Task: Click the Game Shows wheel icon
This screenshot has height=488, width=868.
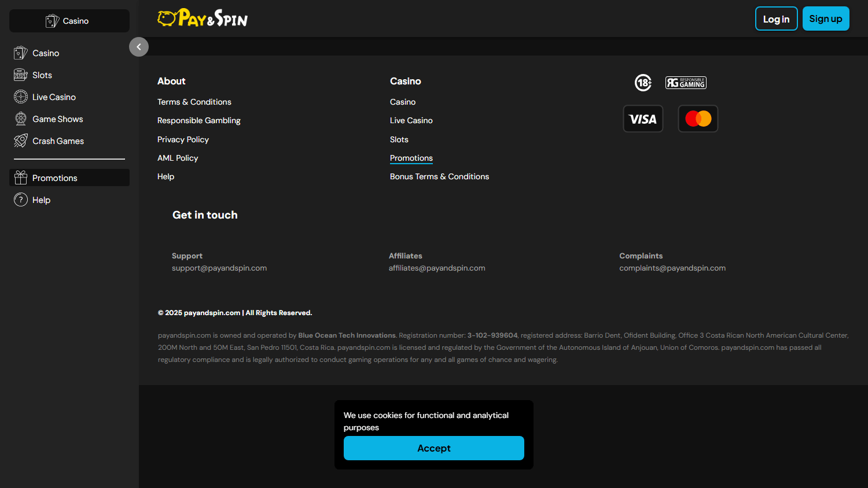Action: (21, 119)
